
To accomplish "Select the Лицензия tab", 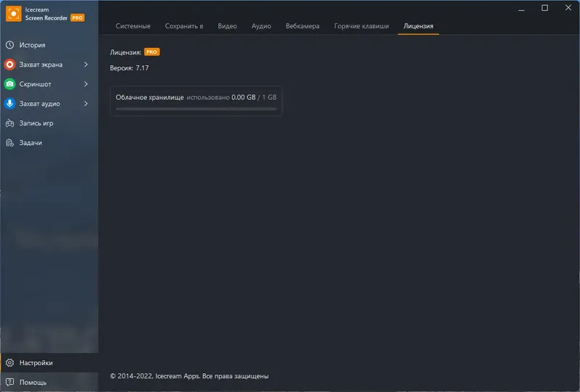I will pyautogui.click(x=418, y=26).
